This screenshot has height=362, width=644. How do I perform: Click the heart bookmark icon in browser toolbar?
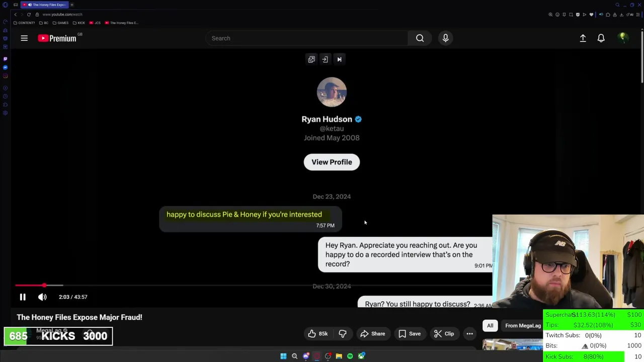click(591, 15)
